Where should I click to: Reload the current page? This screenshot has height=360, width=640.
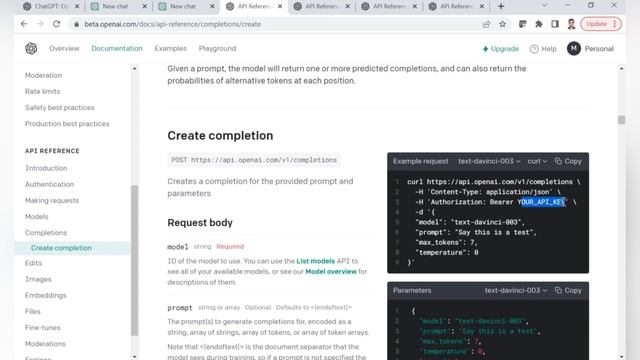point(56,24)
